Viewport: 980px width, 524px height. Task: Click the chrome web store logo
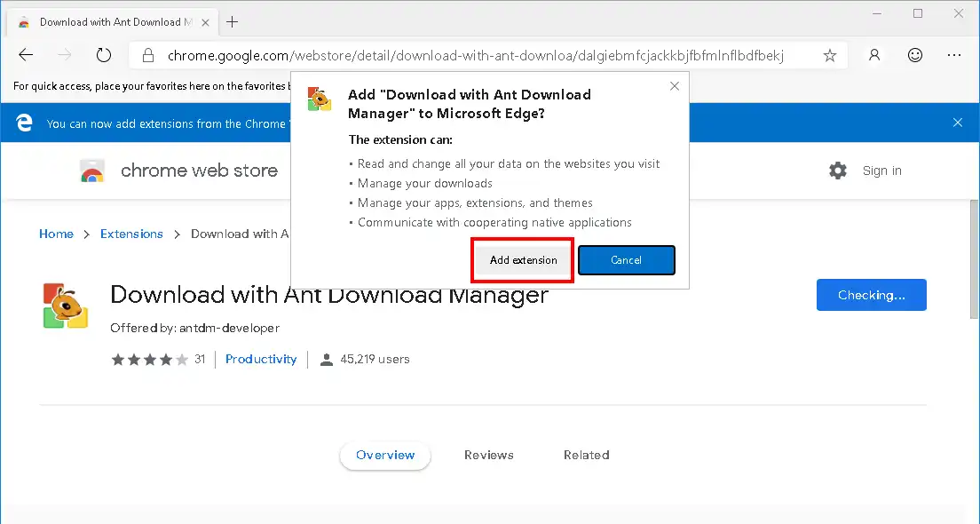coord(92,171)
